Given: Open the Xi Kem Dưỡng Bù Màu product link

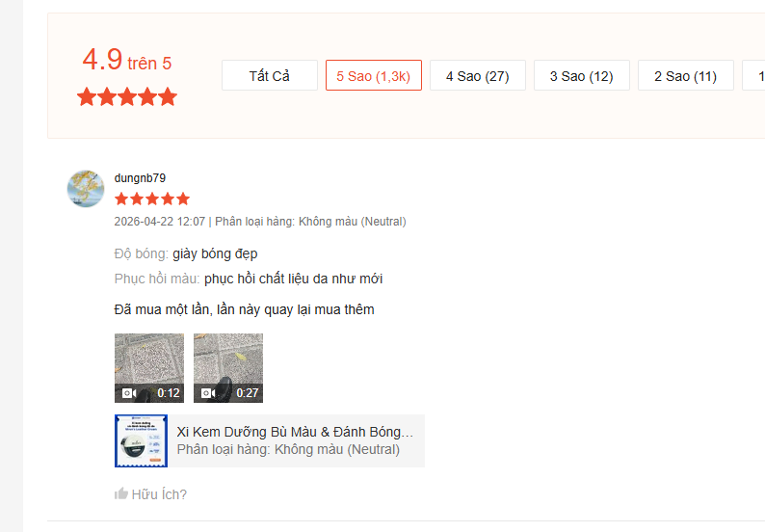Looking at the screenshot, I should click(x=295, y=432).
